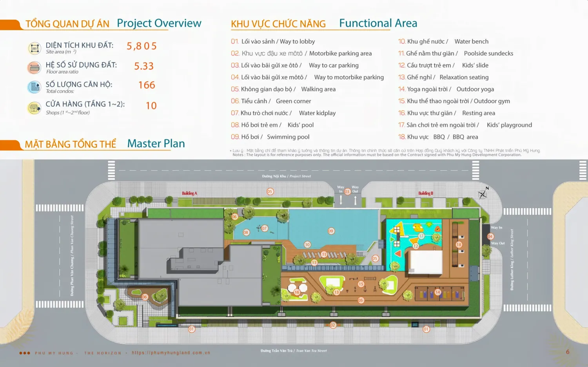Select map marker 14 on the outdoor yoga deck
588x367 pixels.
click(438, 292)
